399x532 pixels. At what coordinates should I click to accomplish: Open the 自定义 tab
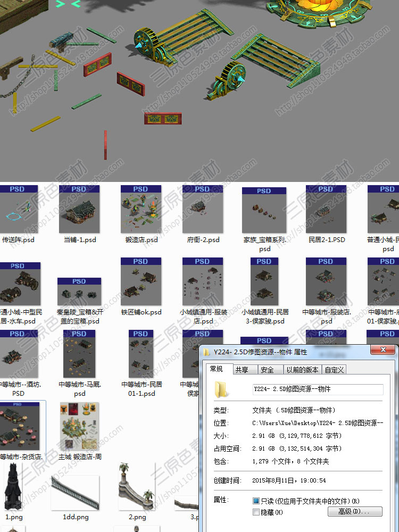pyautogui.click(x=334, y=370)
